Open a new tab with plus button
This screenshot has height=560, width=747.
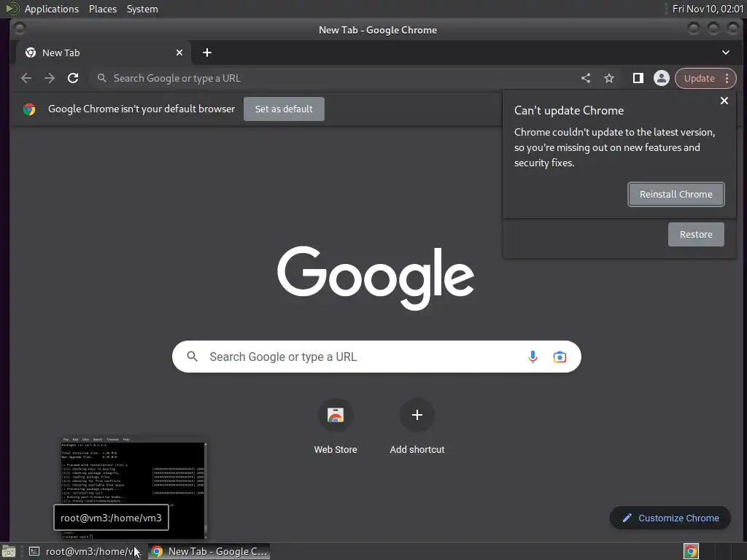pos(206,52)
